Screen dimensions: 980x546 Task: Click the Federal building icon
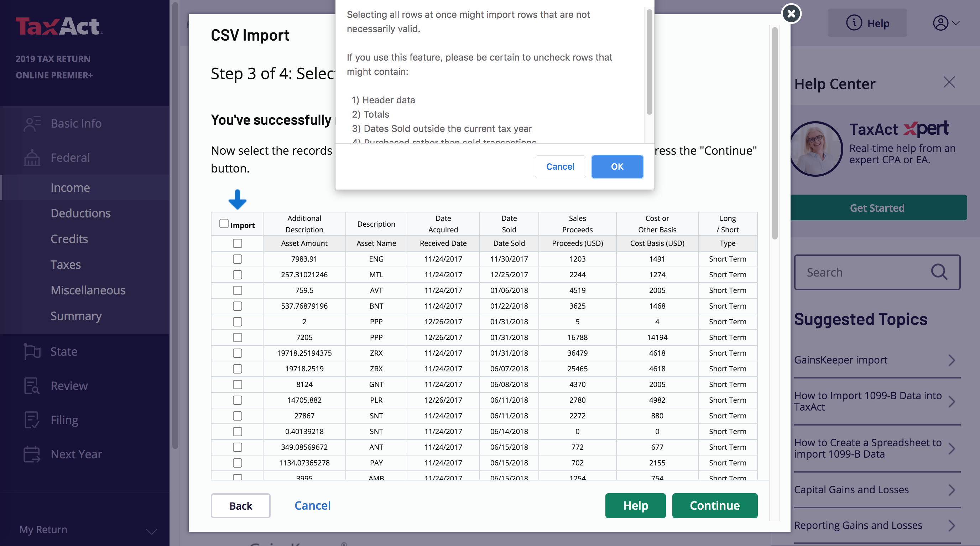[x=32, y=158]
